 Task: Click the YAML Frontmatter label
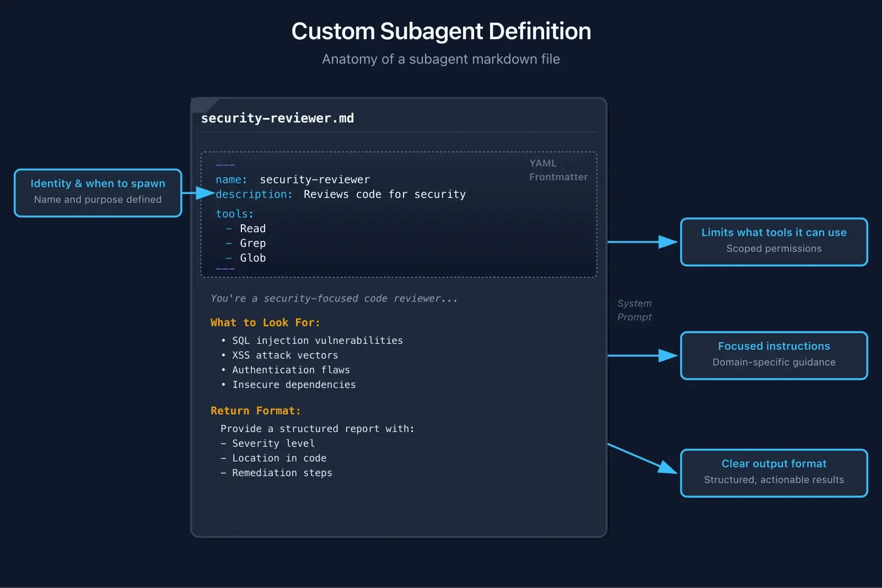pos(558,170)
